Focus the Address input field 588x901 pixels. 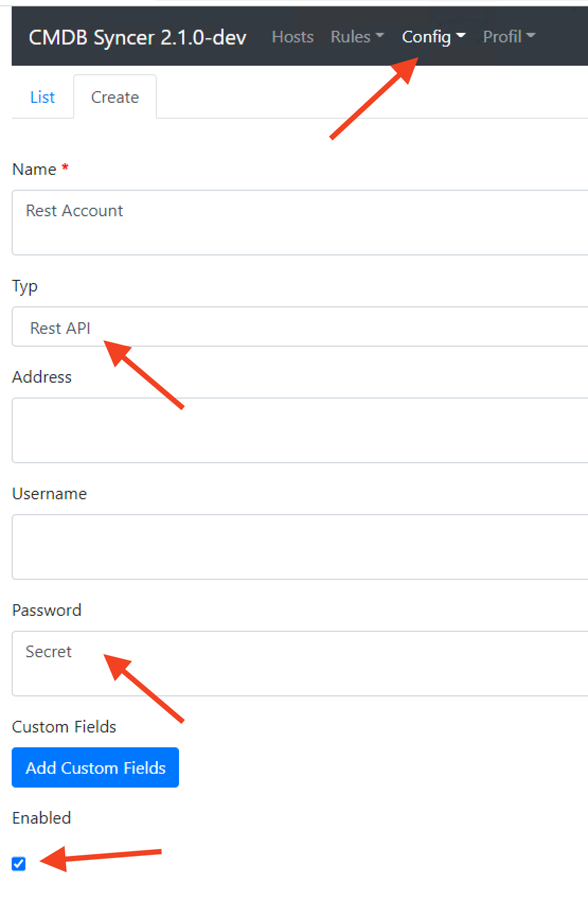tap(300, 430)
